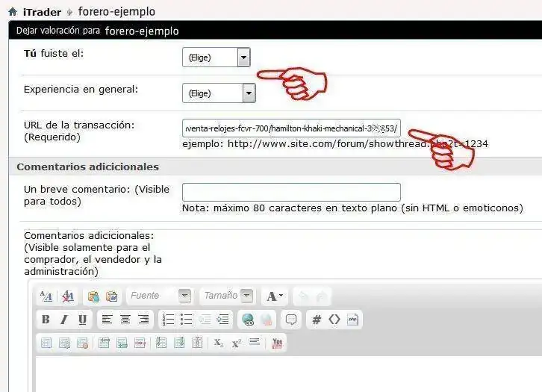Open table properties icon
542x392 pixels.
click(x=64, y=343)
